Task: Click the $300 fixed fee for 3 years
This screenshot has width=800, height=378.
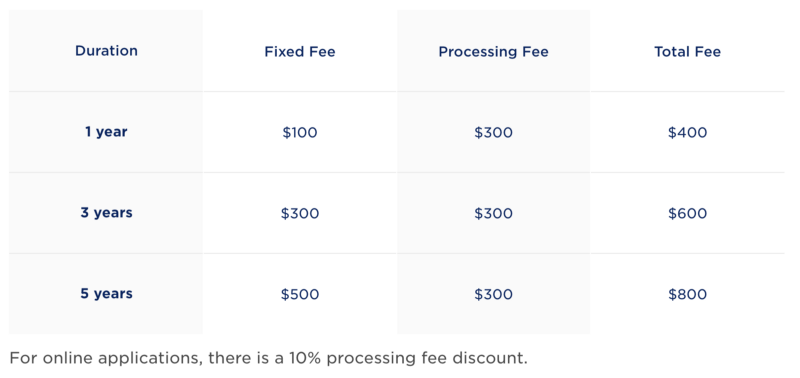Action: click(300, 213)
